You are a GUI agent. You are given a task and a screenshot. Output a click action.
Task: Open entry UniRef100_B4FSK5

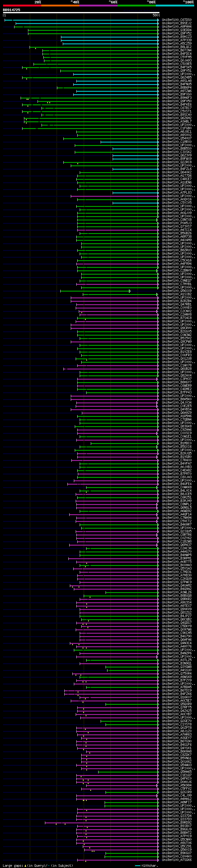coord(177,67)
